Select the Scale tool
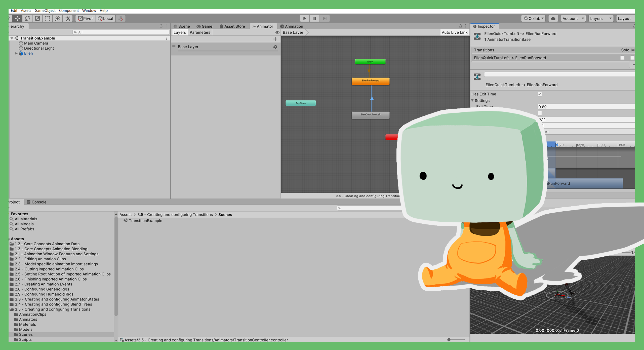This screenshot has width=644, height=350. click(x=37, y=18)
